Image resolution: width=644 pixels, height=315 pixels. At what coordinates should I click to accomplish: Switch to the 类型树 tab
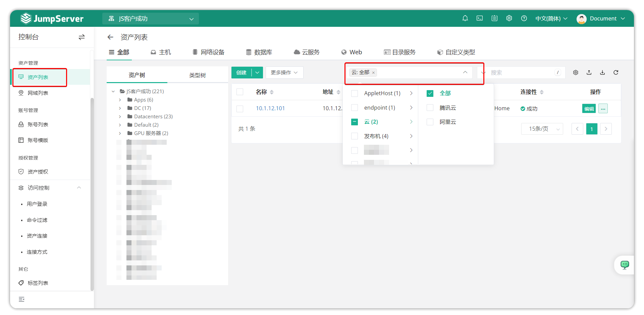point(197,75)
